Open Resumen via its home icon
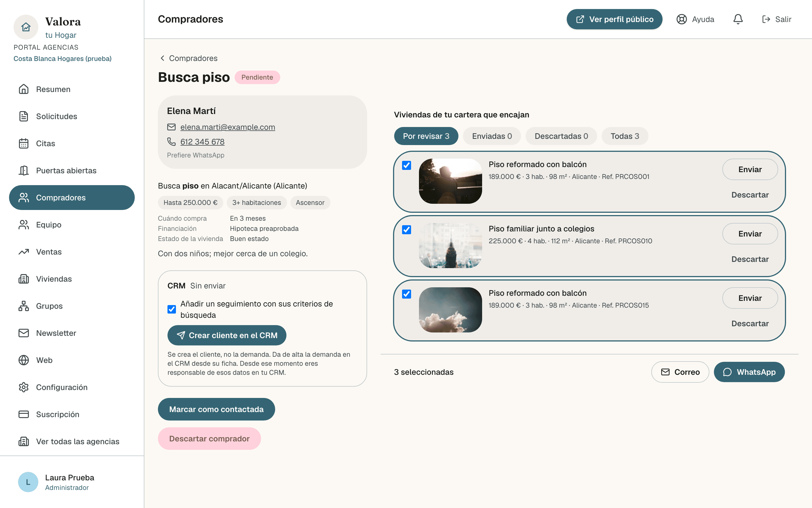This screenshot has width=812, height=508. pos(23,89)
